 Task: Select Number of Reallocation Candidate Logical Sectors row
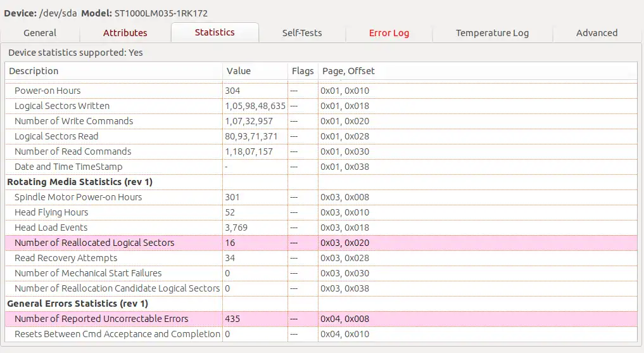coord(321,288)
